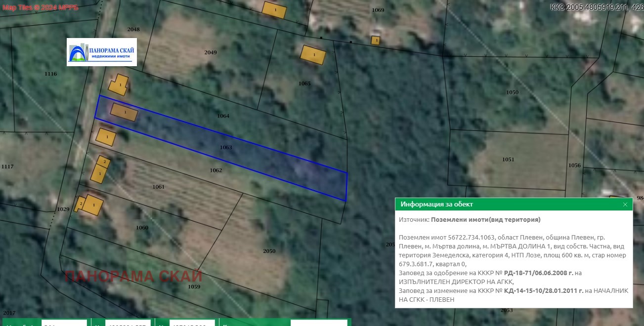Select parcel 1059 on the map
Viewport: 644px width, 326px height.
pos(194,286)
